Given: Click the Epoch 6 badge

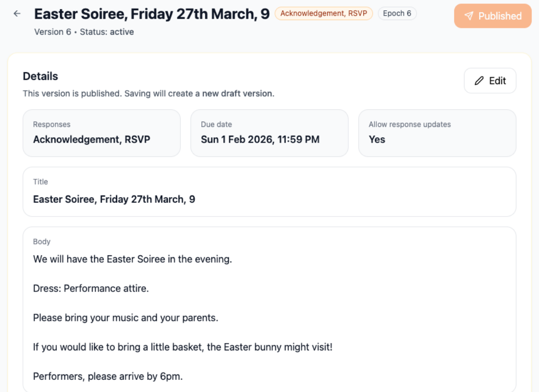Looking at the screenshot, I should pyautogui.click(x=397, y=13).
